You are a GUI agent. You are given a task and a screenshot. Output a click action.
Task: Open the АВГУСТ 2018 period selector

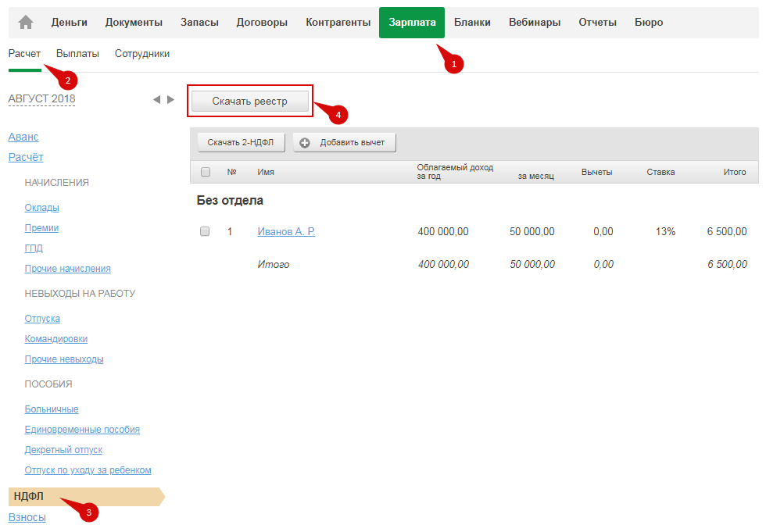pos(41,99)
